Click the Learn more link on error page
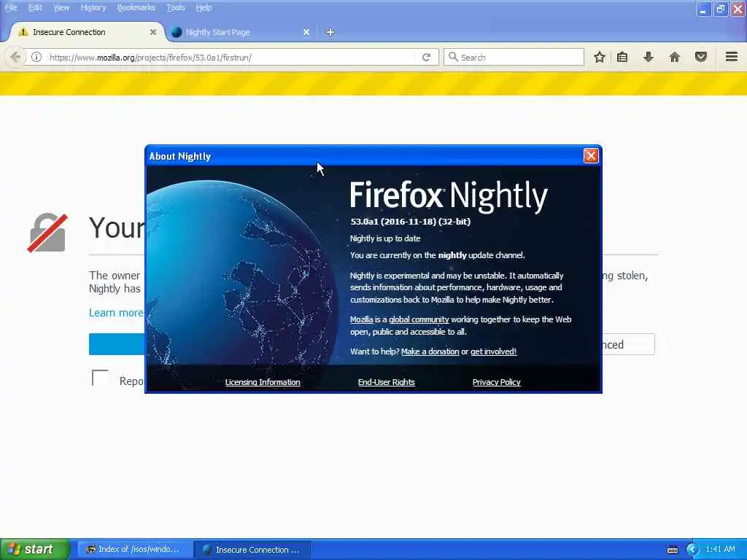 (x=116, y=313)
